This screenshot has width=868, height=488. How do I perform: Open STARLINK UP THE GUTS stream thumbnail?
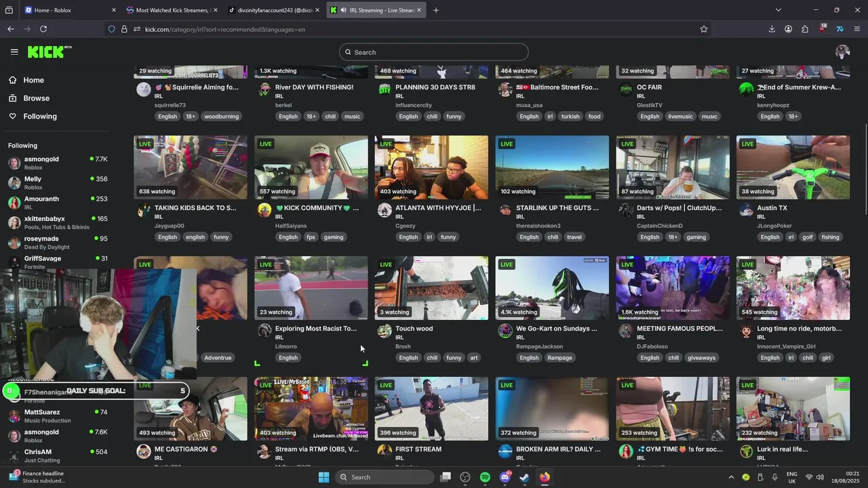point(552,167)
